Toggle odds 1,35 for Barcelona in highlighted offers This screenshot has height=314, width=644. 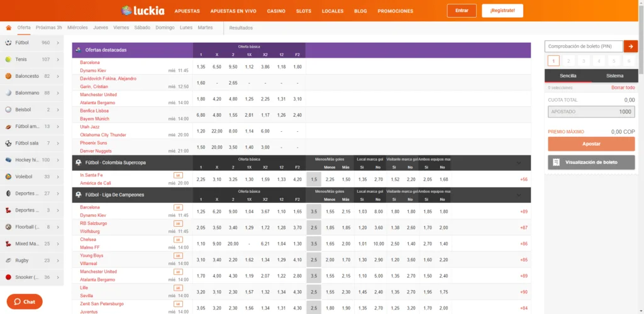click(201, 67)
